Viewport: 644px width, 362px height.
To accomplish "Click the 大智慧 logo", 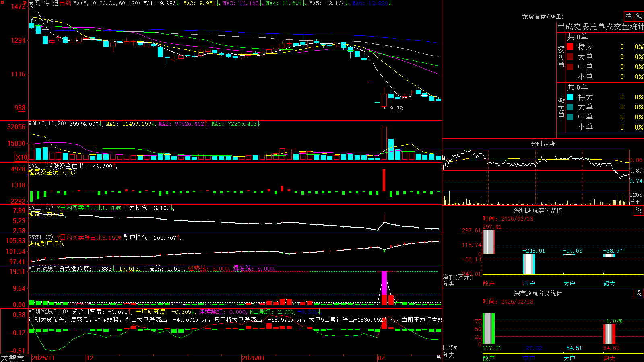I will [12, 358].
